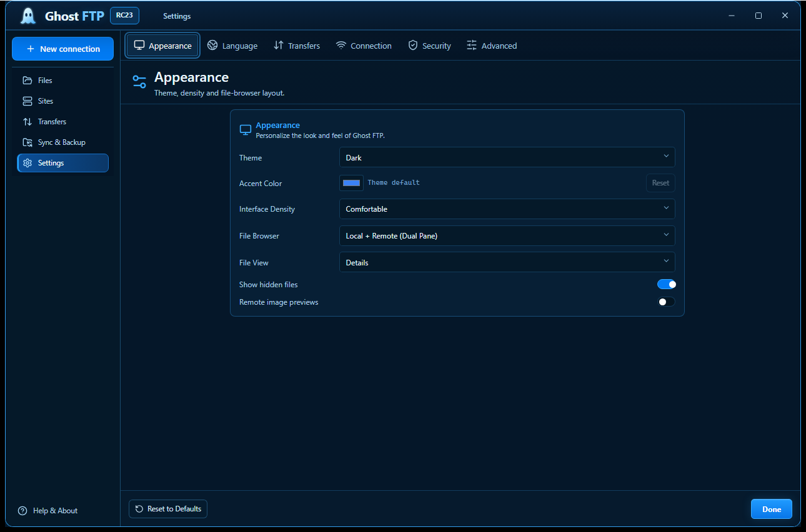Click the monitor icon on Appearance tab

pos(139,46)
